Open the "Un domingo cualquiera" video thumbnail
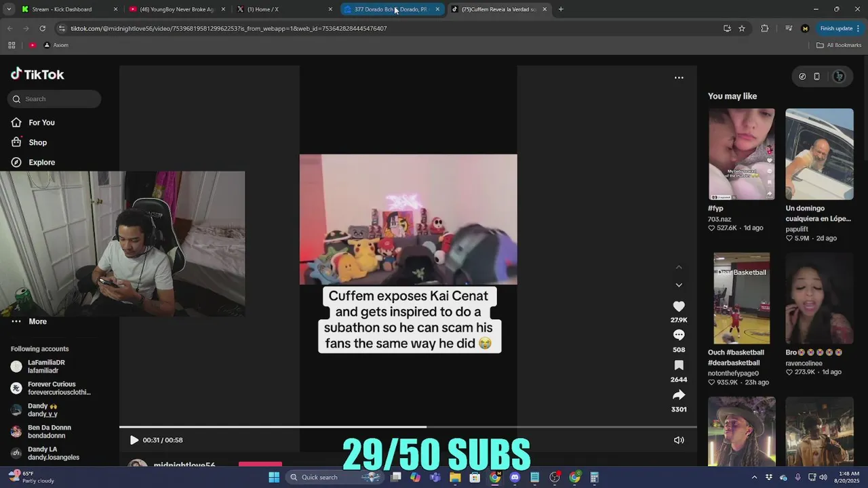The image size is (868, 488). (x=819, y=154)
